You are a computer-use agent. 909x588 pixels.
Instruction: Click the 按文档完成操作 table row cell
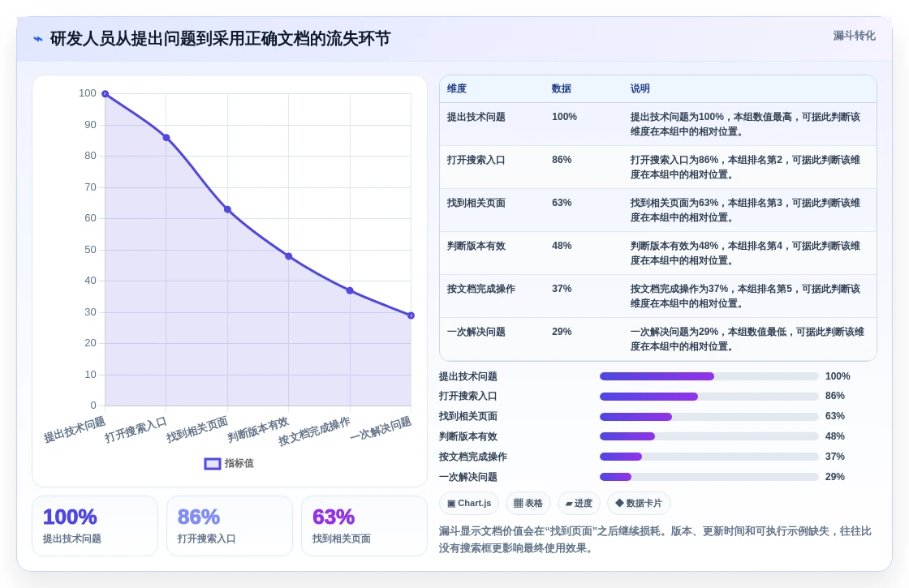pyautogui.click(x=480, y=289)
